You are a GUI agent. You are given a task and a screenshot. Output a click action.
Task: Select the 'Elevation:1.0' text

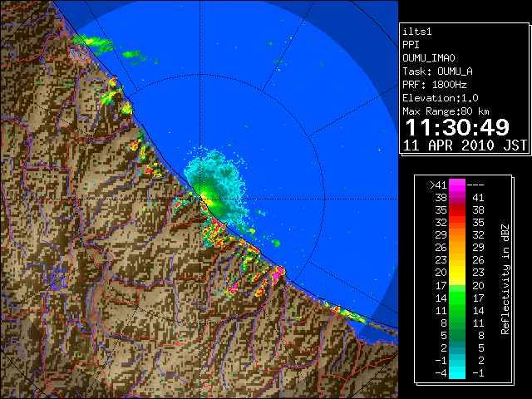tap(441, 98)
